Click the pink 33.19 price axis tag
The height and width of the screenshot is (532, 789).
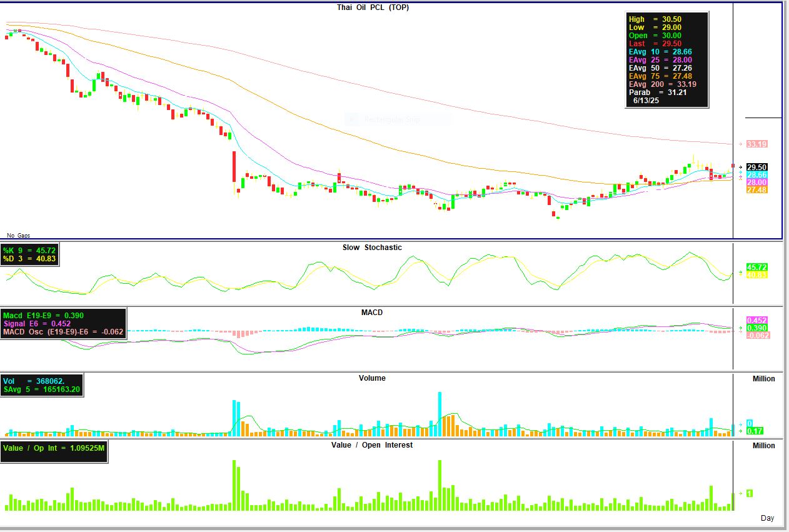pos(756,144)
